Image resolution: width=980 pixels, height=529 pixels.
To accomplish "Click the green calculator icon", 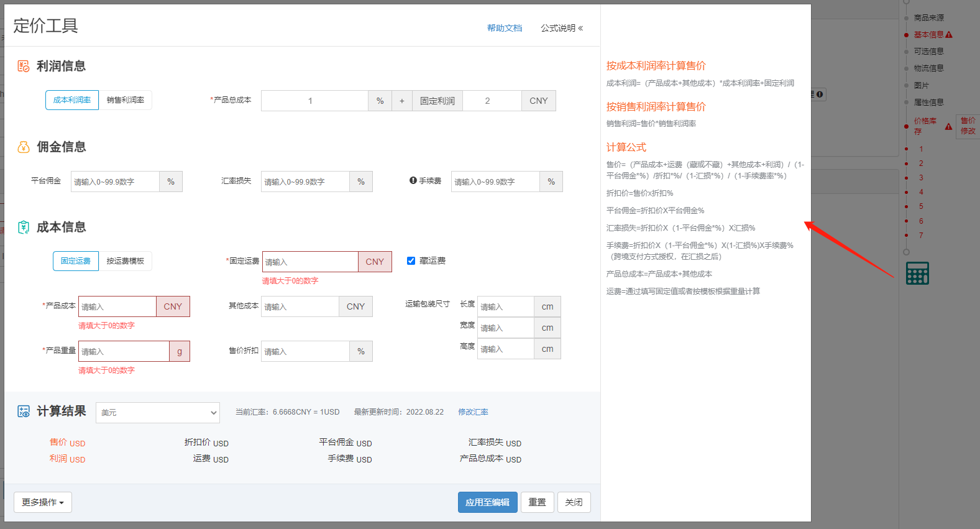I will 917,273.
